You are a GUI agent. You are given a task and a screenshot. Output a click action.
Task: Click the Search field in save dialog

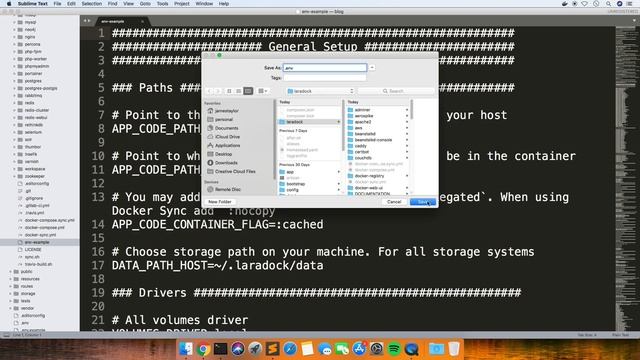pos(396,91)
